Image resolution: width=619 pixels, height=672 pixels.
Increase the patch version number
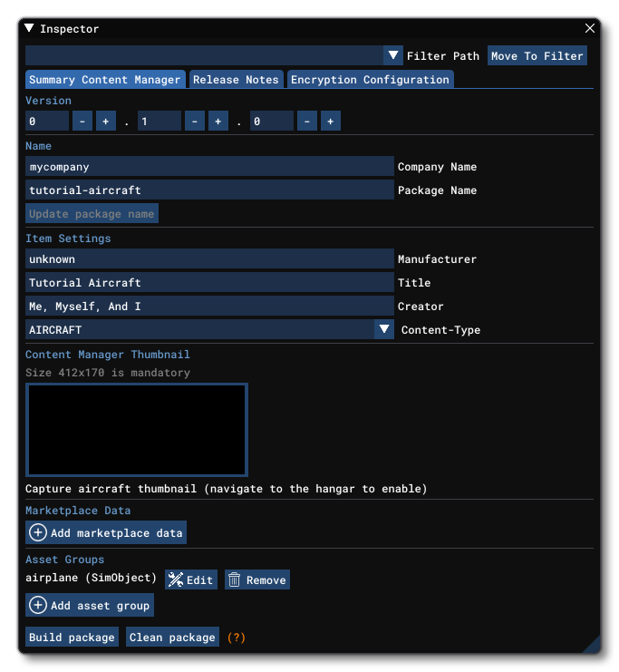(331, 122)
